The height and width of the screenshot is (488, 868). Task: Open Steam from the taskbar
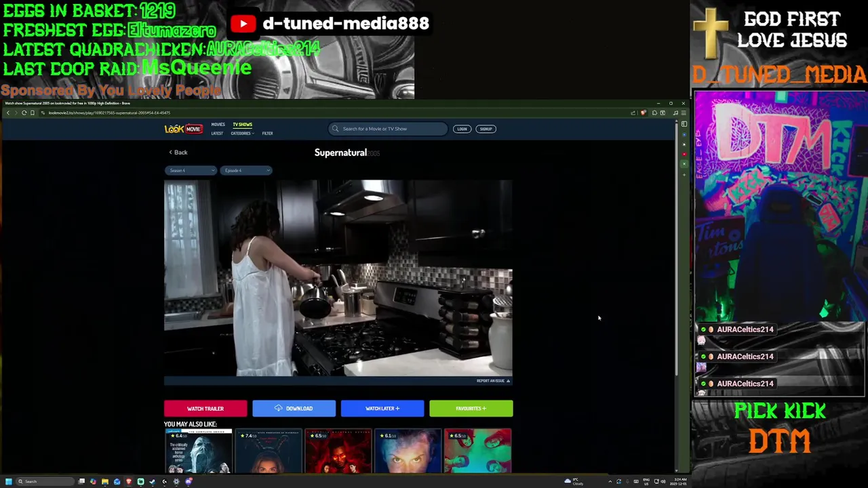[x=152, y=481]
